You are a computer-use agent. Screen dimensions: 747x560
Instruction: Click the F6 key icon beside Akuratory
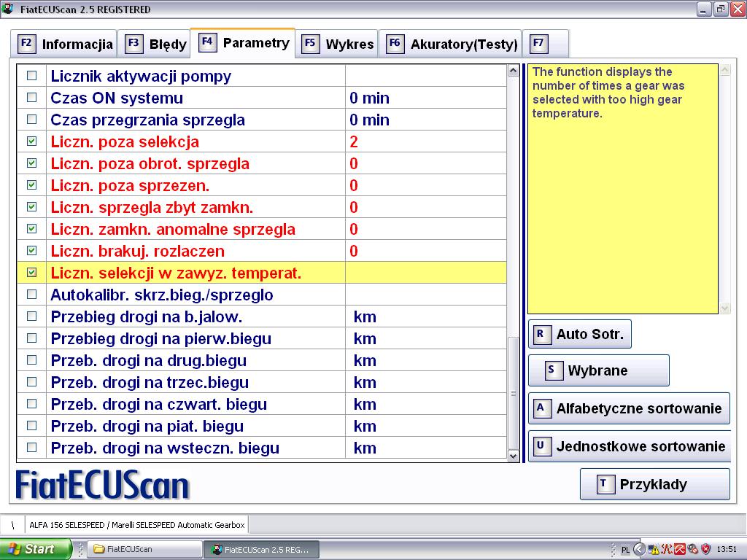pos(395,44)
